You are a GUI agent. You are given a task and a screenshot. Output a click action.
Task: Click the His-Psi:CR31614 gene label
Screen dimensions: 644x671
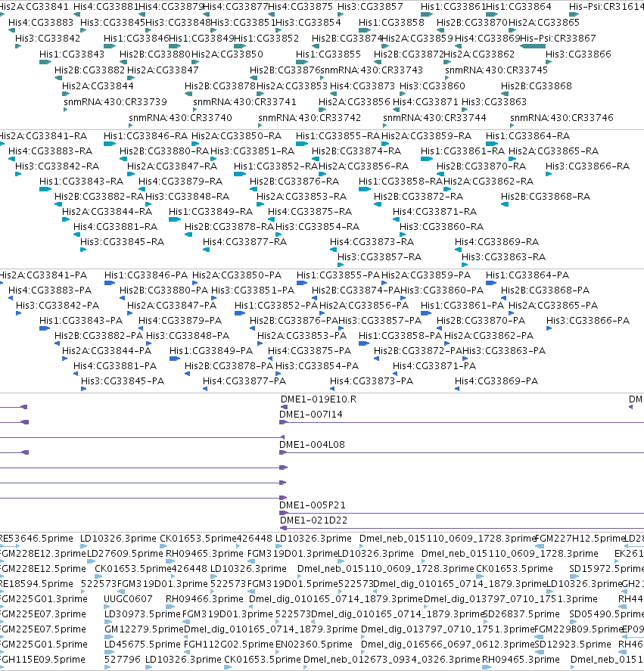(606, 6)
